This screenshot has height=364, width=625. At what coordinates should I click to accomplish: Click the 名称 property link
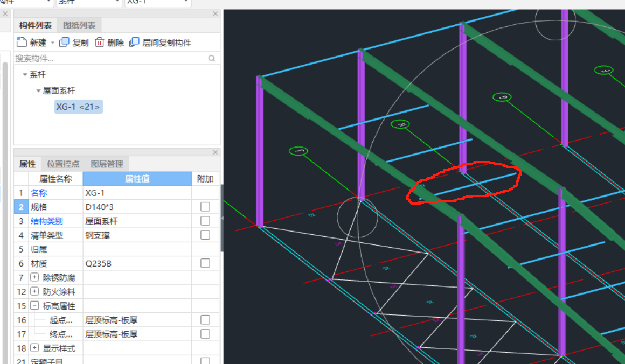39,193
